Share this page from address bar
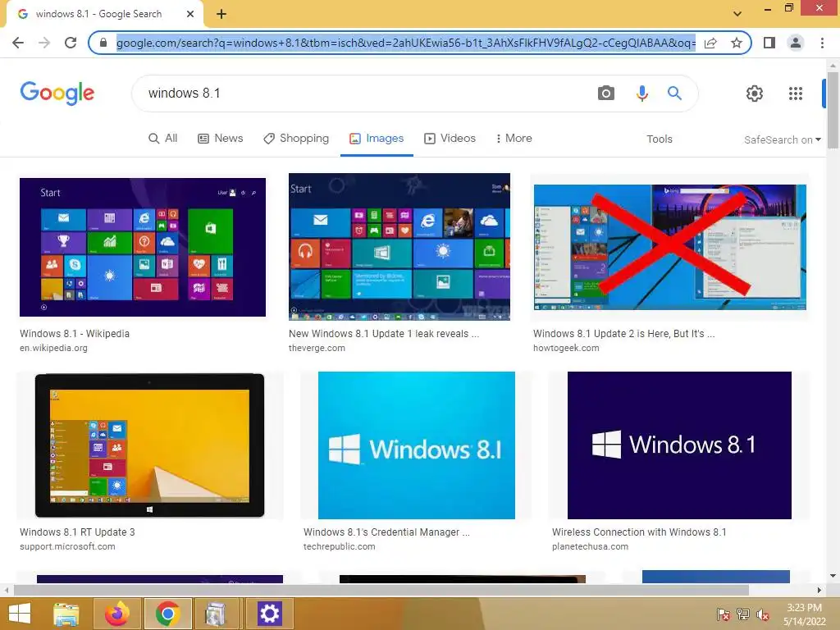Screen dimensions: 840x630 coord(710,43)
